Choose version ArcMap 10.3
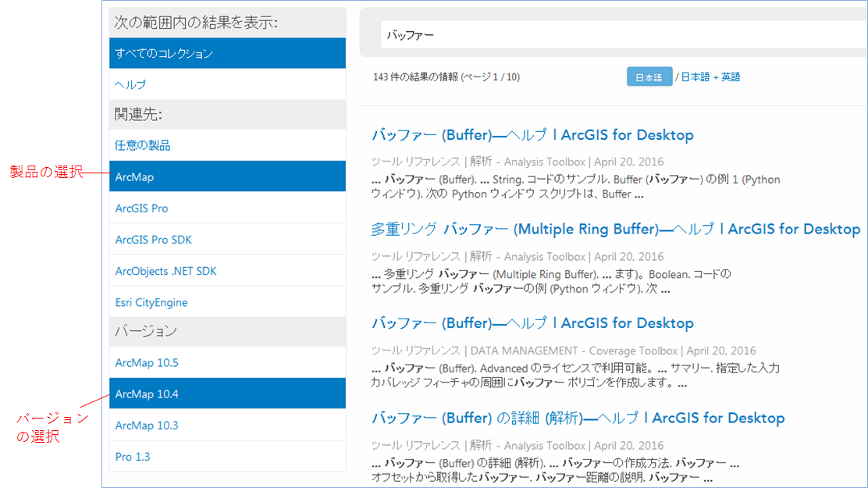 point(227,426)
